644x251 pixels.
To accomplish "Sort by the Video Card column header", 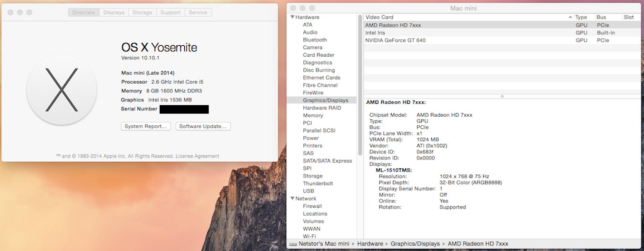I will point(469,17).
